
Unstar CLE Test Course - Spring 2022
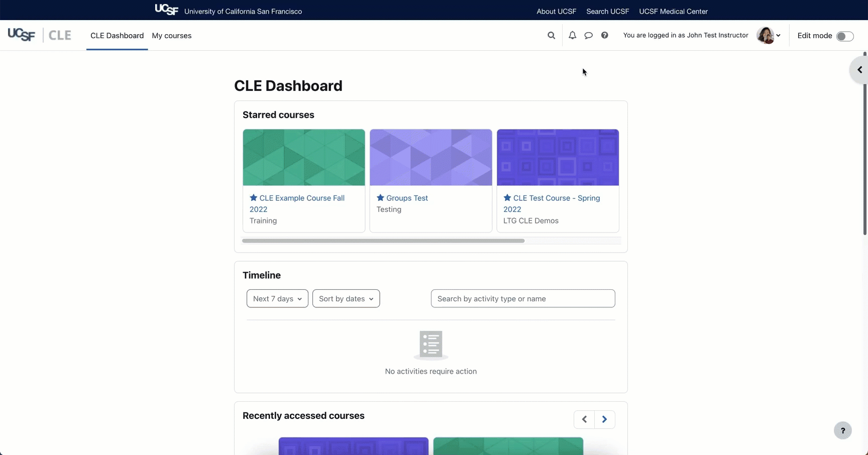point(507,198)
